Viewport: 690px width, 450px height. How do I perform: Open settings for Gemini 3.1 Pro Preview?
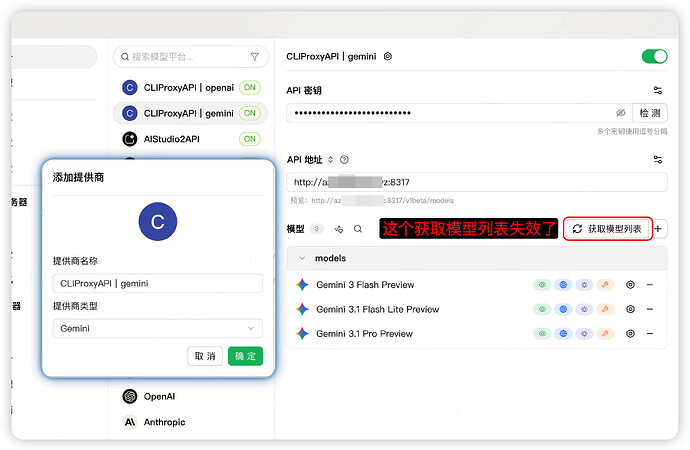tap(630, 333)
